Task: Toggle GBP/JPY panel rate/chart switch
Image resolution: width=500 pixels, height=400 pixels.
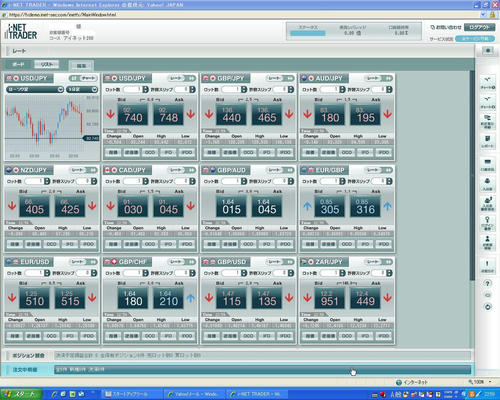Action: point(280,78)
